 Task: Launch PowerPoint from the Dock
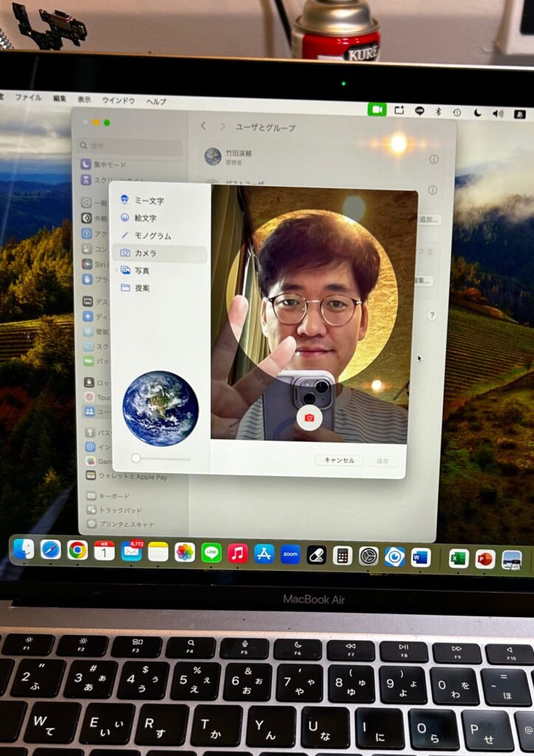point(485,560)
